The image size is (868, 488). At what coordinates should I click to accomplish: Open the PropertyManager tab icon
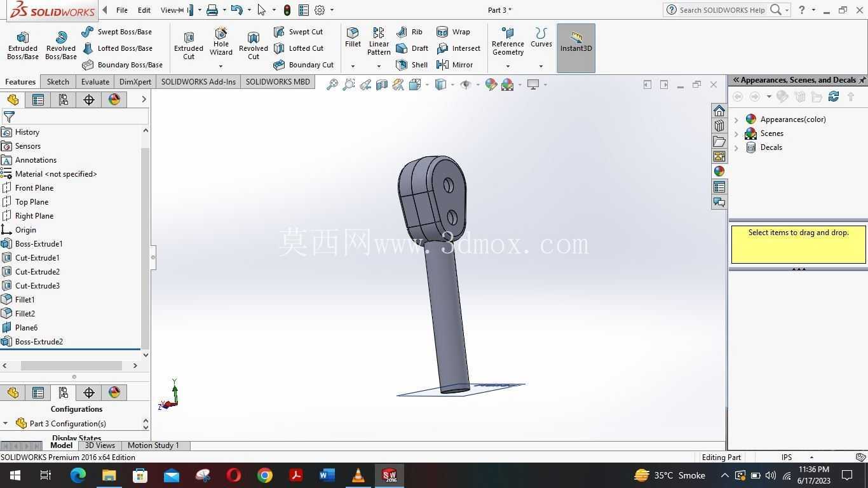(x=38, y=100)
